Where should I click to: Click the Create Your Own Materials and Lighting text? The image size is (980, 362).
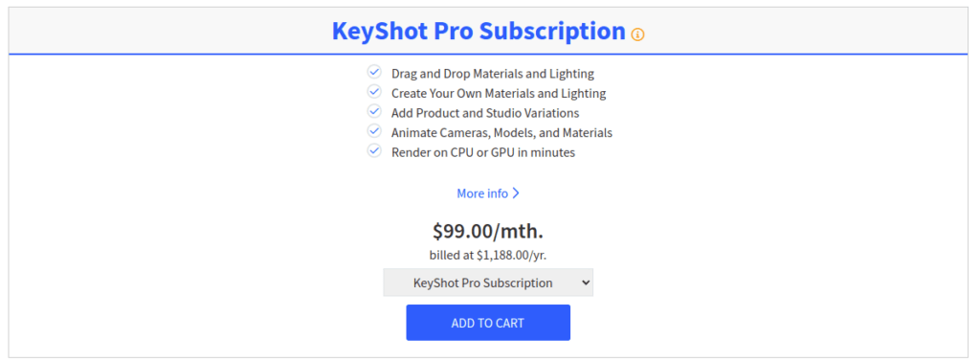[499, 94]
